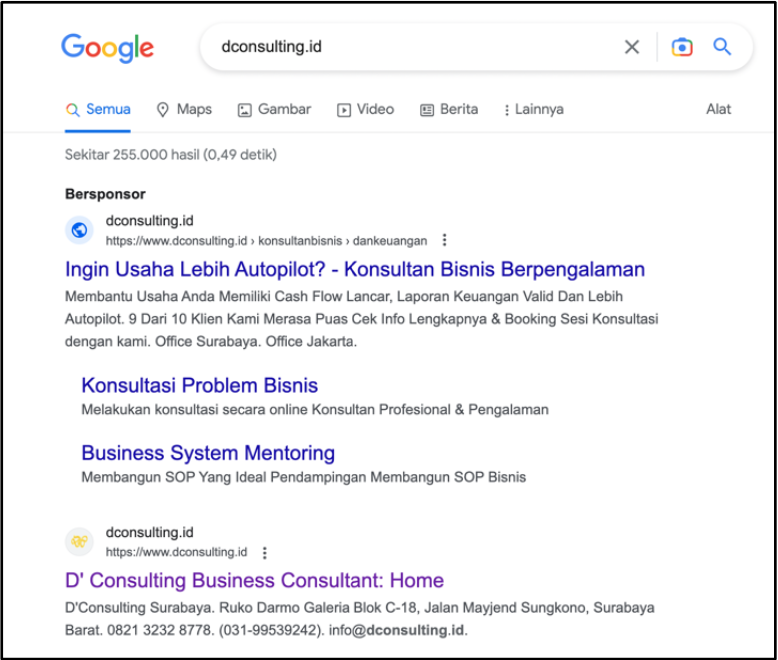Open Business System Mentoring sitelink
The image size is (778, 660).
pyautogui.click(x=208, y=453)
